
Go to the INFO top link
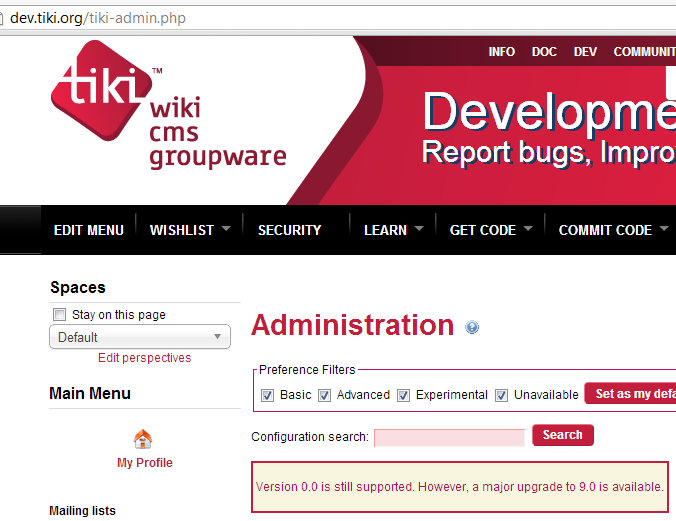coord(501,52)
